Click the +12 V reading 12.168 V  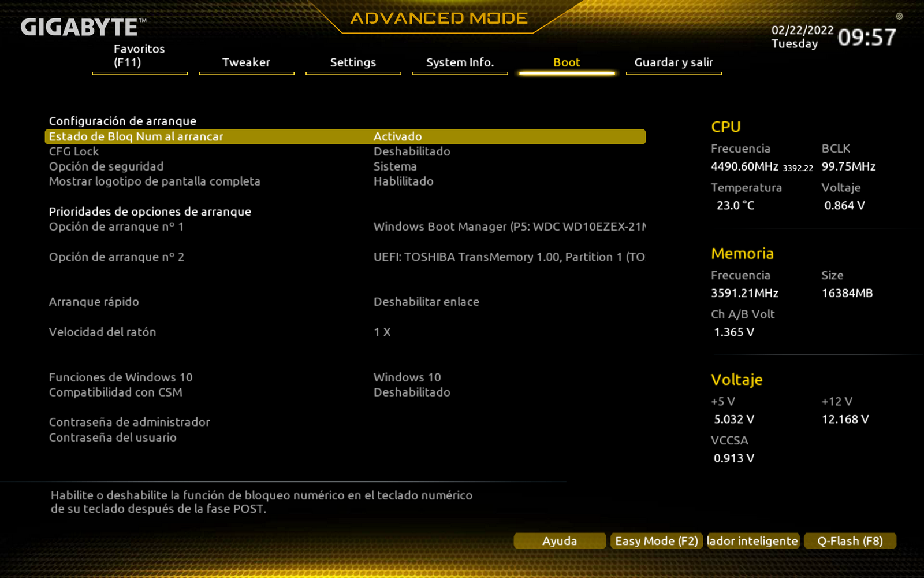(x=845, y=419)
